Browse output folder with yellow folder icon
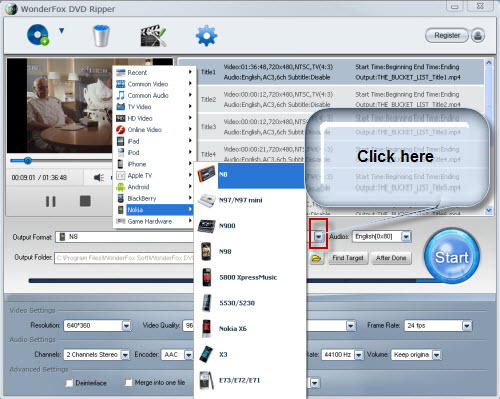Image resolution: width=500 pixels, height=399 pixels. tap(316, 258)
